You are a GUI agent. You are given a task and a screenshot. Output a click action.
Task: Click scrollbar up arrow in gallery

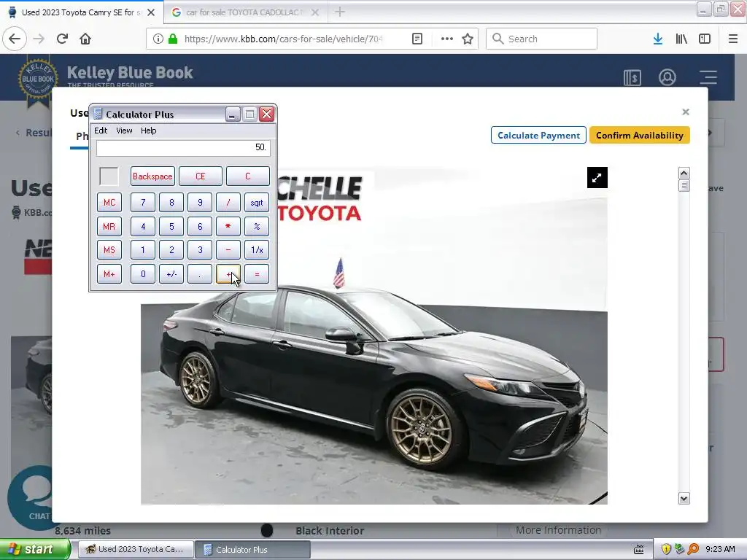pyautogui.click(x=684, y=173)
